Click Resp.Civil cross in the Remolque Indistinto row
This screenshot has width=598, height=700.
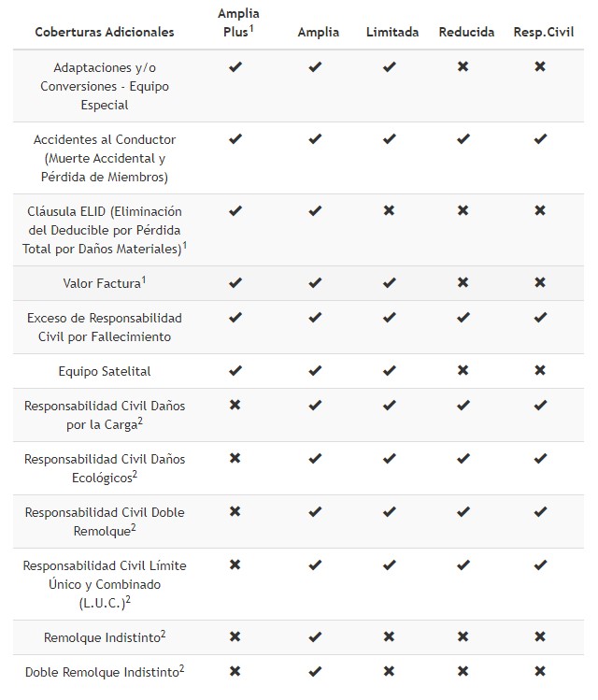(x=540, y=636)
